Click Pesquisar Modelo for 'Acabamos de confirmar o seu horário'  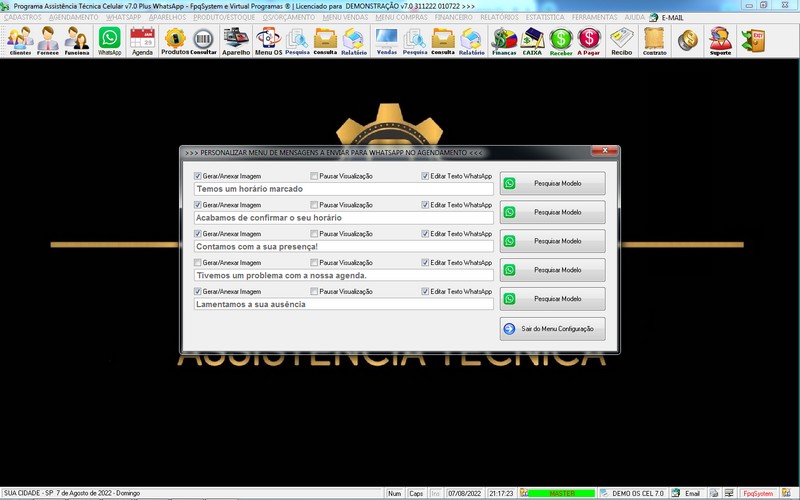pos(553,212)
